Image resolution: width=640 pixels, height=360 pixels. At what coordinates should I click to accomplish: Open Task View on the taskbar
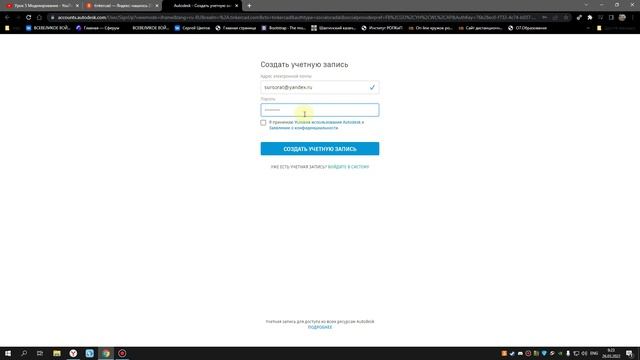[40, 353]
